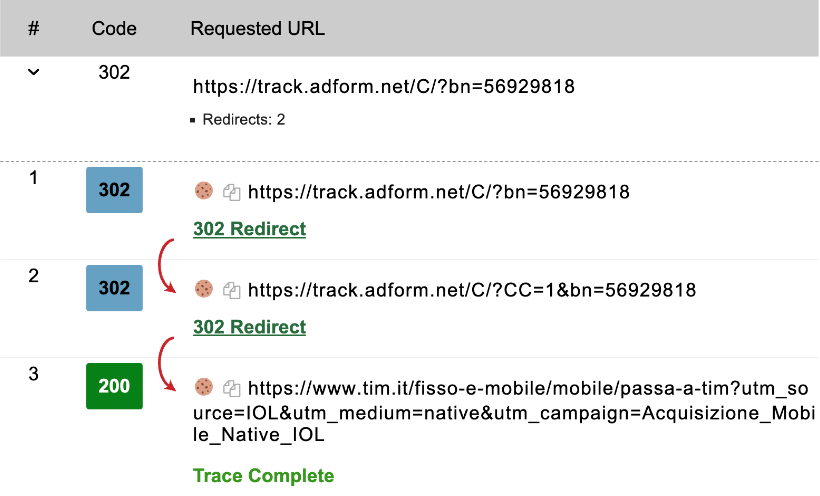This screenshot has height=496, width=820.
Task: Copy the CC=1 redirect URL via copy icon
Action: coord(232,290)
